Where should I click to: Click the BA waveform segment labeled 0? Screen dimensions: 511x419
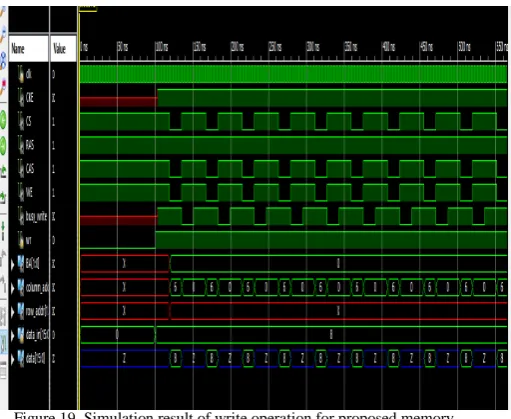(338, 264)
